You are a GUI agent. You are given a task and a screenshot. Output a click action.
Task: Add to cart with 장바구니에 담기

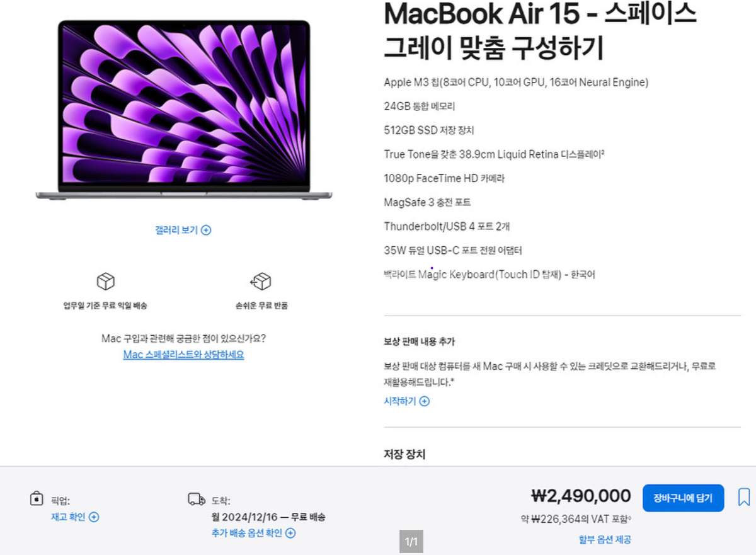pos(683,498)
